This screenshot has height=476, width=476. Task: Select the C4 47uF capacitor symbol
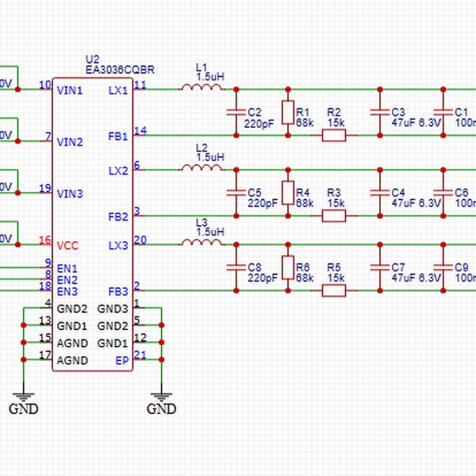point(380,193)
